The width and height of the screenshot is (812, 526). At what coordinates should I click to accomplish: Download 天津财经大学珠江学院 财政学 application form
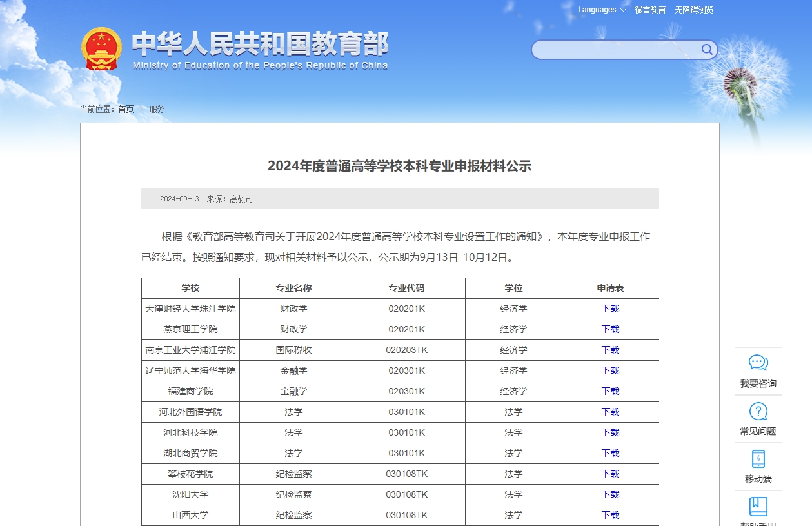(x=609, y=309)
